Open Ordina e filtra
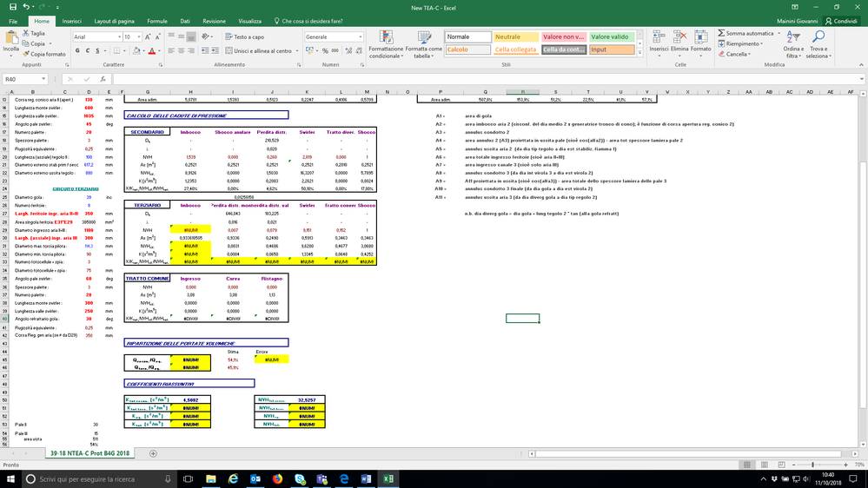 tap(793, 44)
